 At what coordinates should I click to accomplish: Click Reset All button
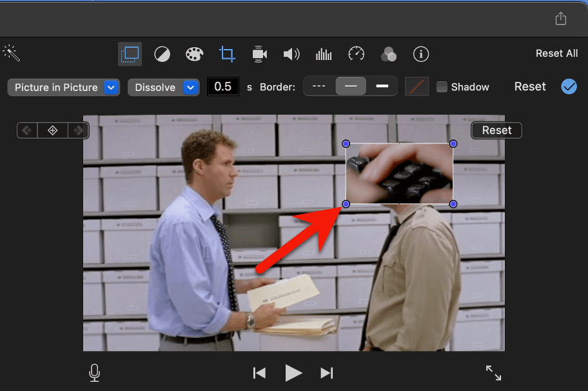[x=556, y=54]
